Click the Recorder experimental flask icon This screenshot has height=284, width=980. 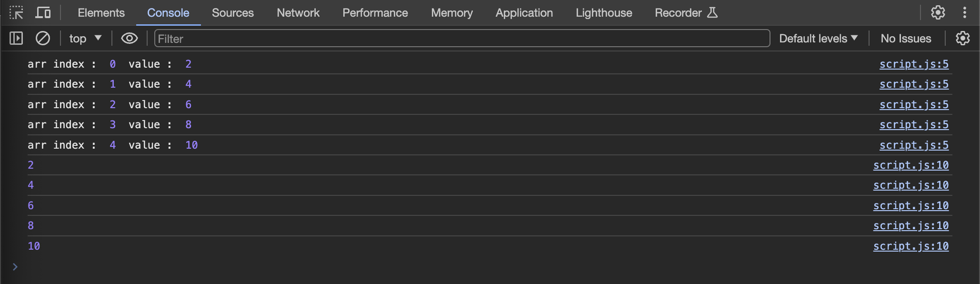tap(712, 12)
